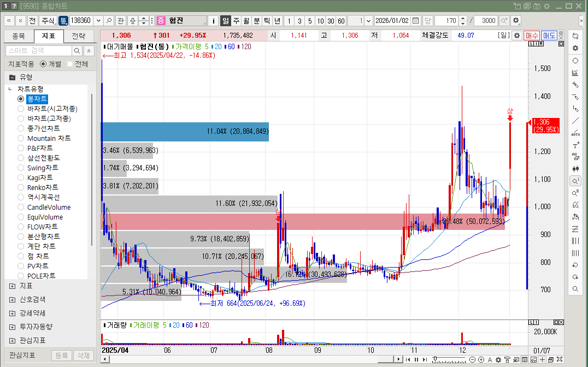
Task: Select the 월 monthly period button
Action: pos(246,21)
